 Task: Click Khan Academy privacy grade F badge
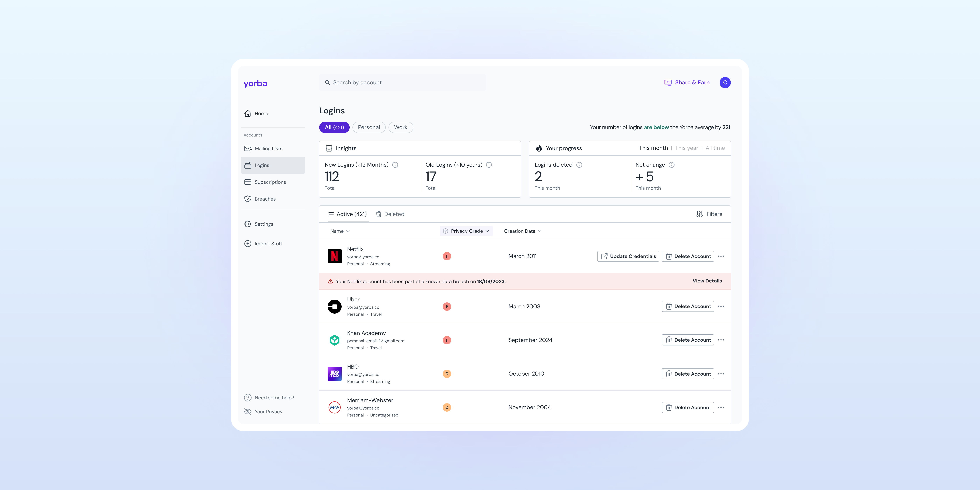coord(447,340)
